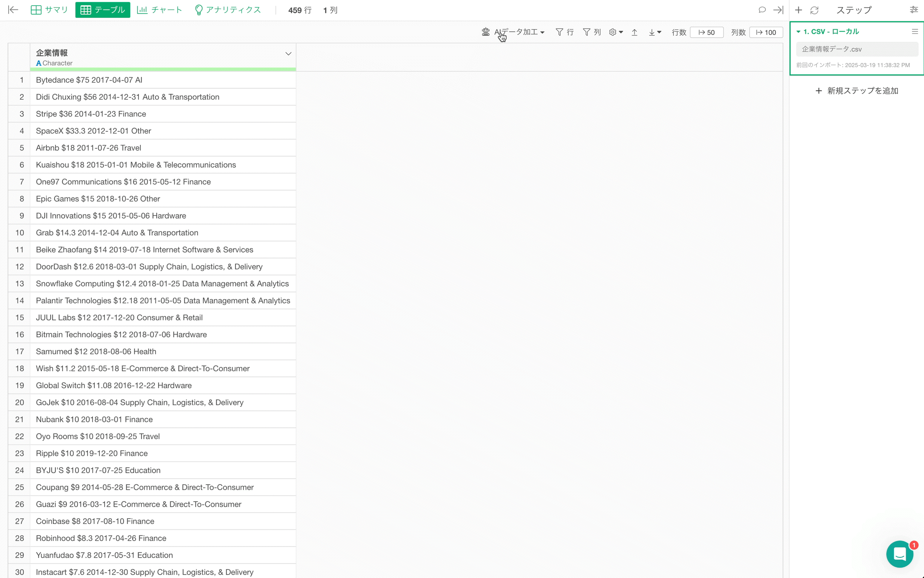The image size is (924, 578).
Task: Open the CSV step hamburger menu
Action: pos(915,32)
